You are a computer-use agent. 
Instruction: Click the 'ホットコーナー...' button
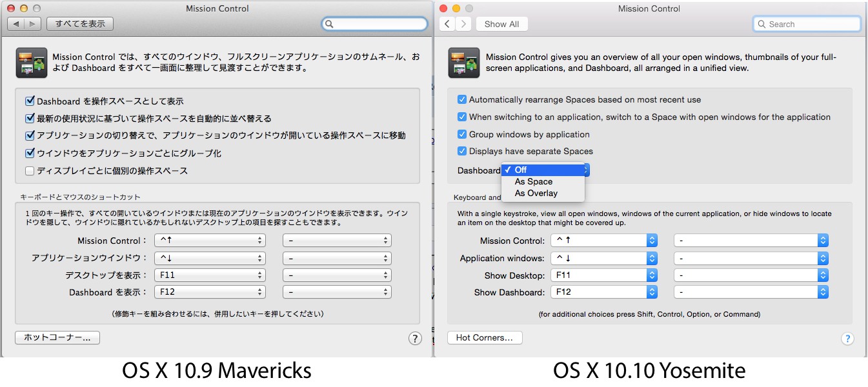tap(57, 337)
